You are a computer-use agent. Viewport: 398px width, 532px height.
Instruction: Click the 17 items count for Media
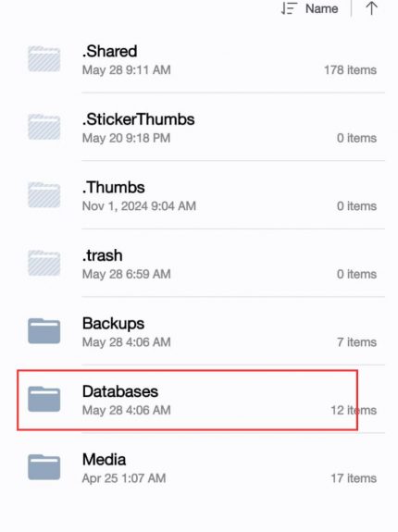coord(354,478)
